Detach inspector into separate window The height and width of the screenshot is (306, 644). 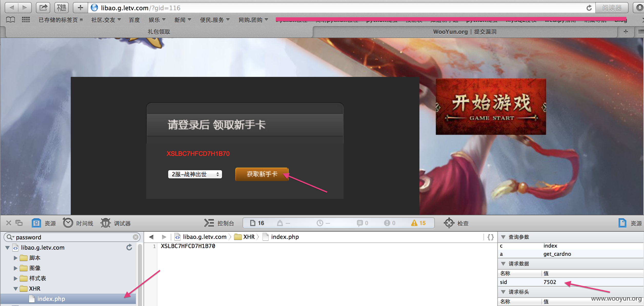click(x=19, y=223)
